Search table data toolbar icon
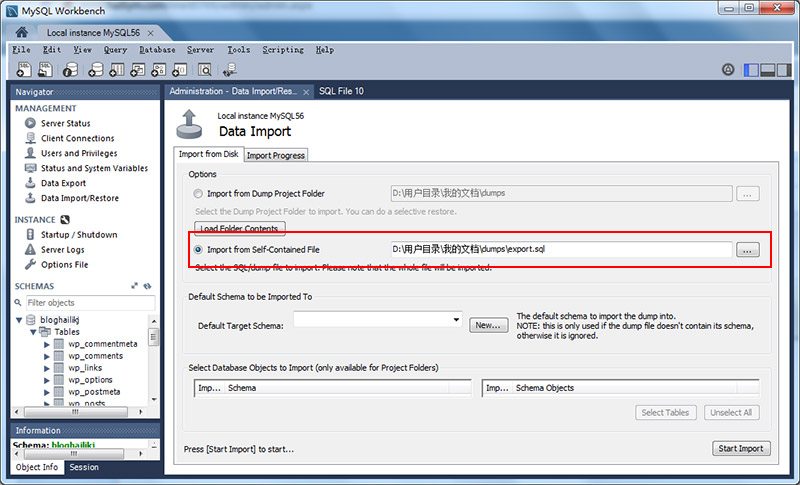800x485 pixels. [x=205, y=69]
